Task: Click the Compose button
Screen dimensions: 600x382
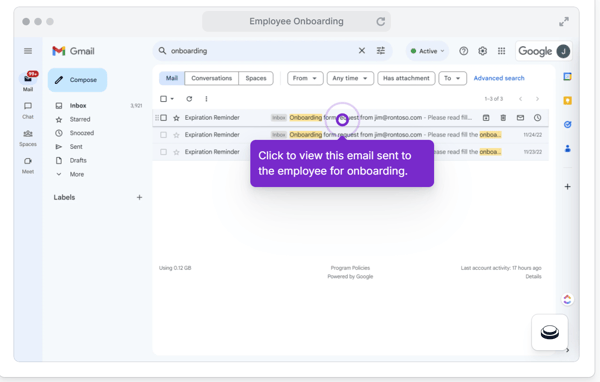Action: [x=77, y=80]
